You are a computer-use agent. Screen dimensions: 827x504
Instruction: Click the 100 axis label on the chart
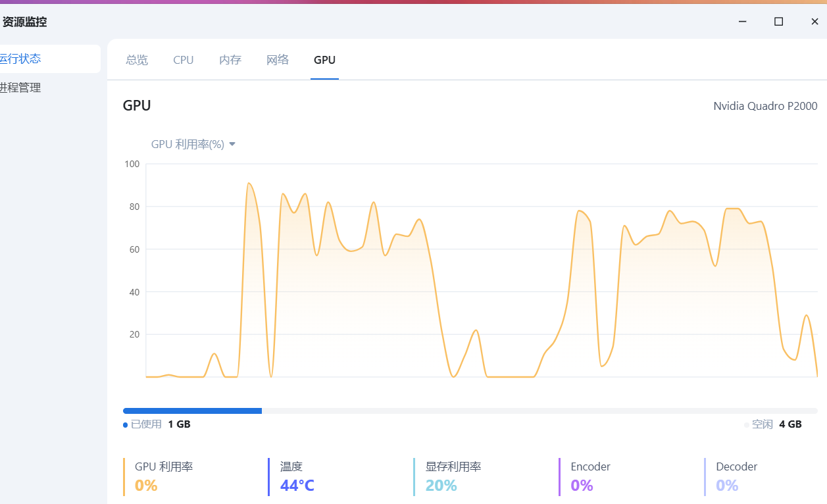(132, 164)
